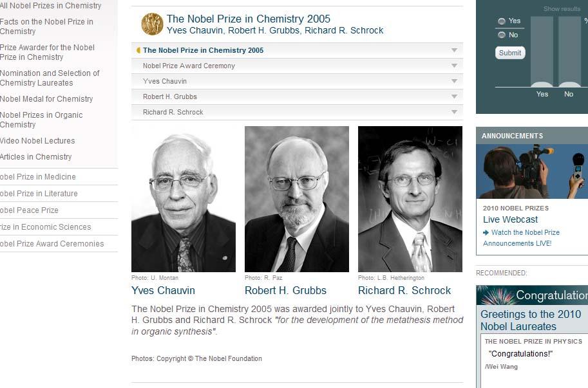This screenshot has width=588, height=388.
Task: Open Richard R. Schrock's portrait photo
Action: coord(410,199)
